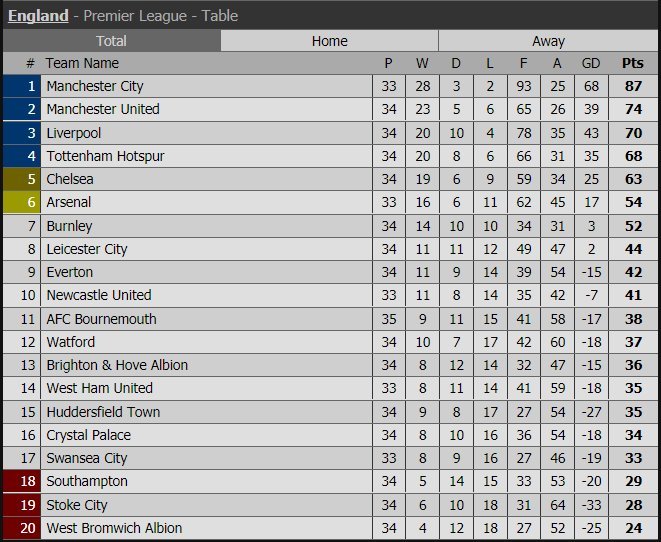Open Tottenham Hotspur team page

[x=105, y=156]
